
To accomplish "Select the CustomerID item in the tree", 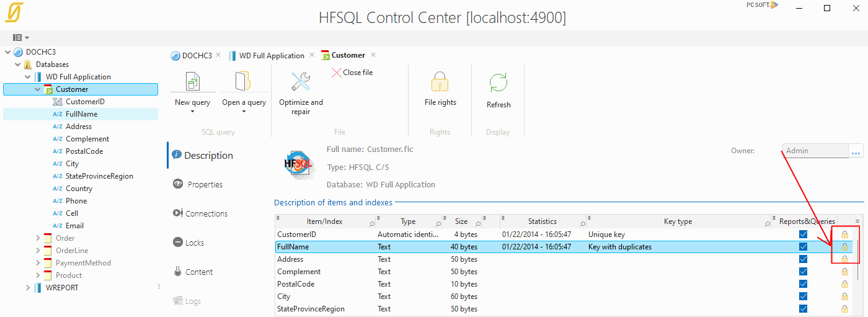I will [85, 102].
